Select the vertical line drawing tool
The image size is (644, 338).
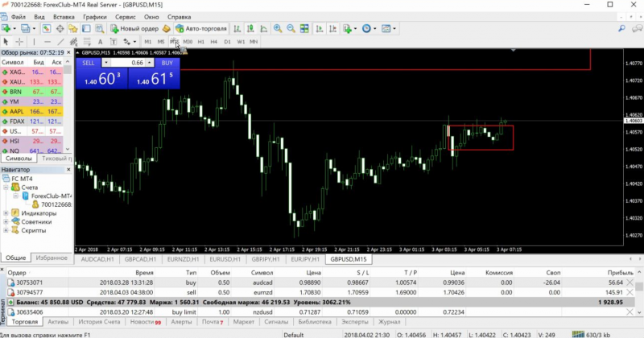(x=35, y=41)
